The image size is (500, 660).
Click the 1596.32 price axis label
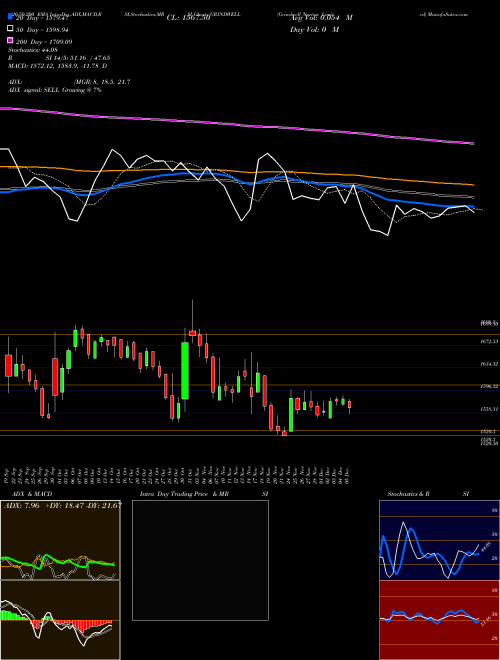490,386
